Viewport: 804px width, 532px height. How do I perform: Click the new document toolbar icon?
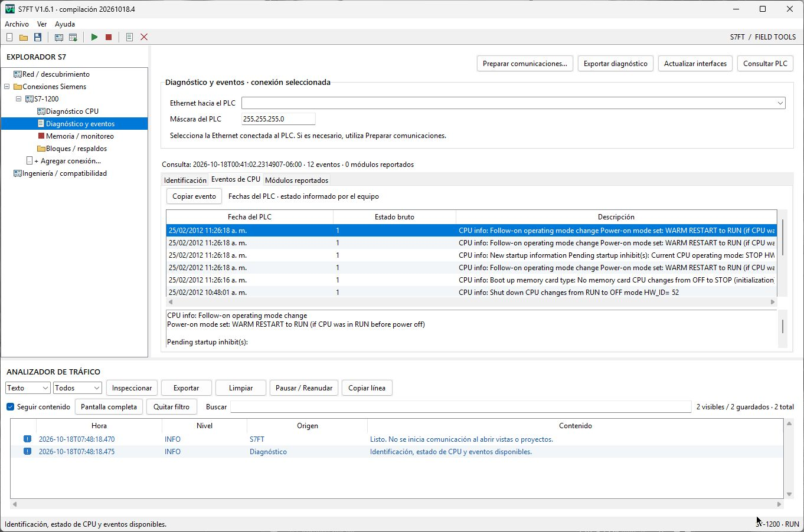pyautogui.click(x=9, y=37)
